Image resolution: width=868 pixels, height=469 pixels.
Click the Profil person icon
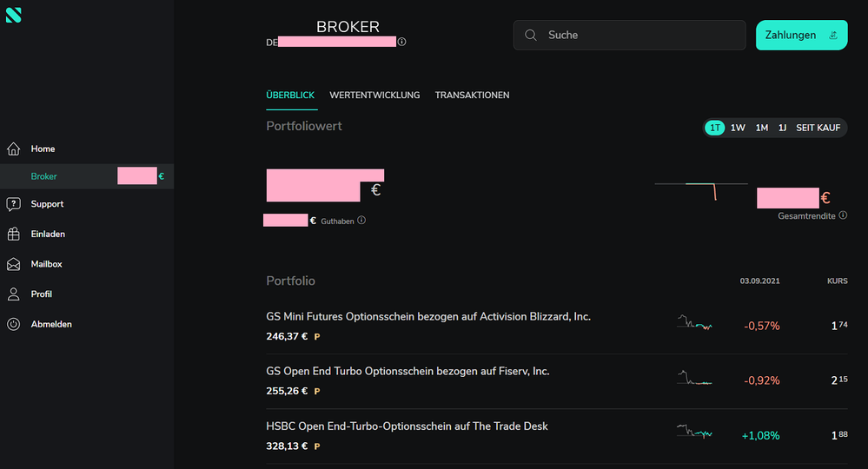click(13, 294)
